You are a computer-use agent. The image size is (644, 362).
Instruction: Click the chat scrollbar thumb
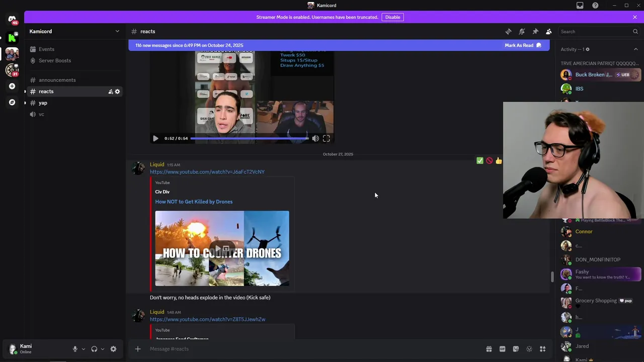(552, 277)
